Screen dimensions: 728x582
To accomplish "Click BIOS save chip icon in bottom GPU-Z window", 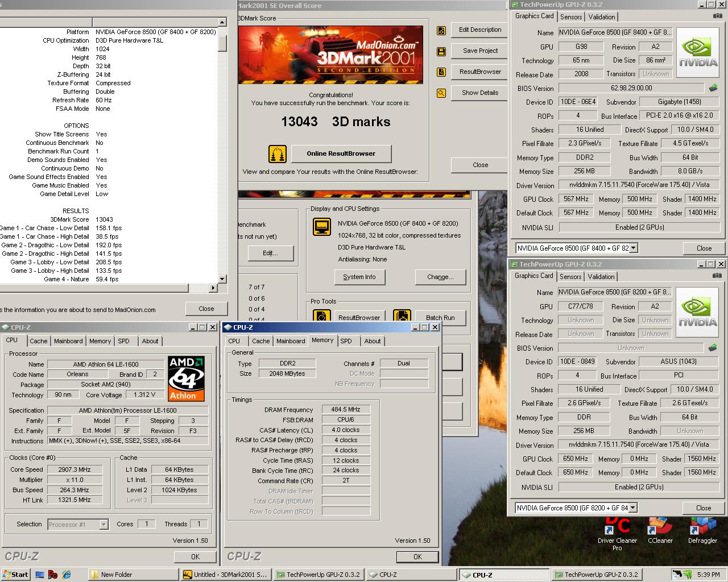I will click(713, 347).
